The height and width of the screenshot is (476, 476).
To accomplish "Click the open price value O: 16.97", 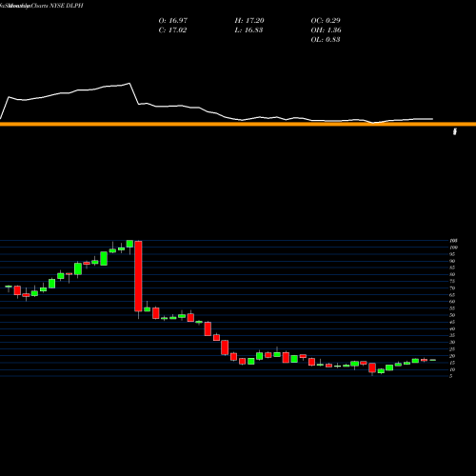I will 173,21.
